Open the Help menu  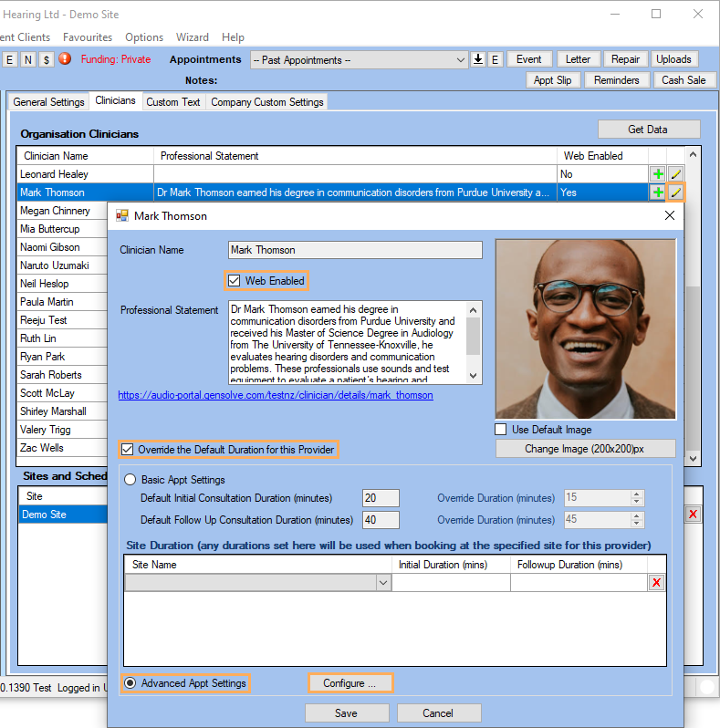point(233,37)
